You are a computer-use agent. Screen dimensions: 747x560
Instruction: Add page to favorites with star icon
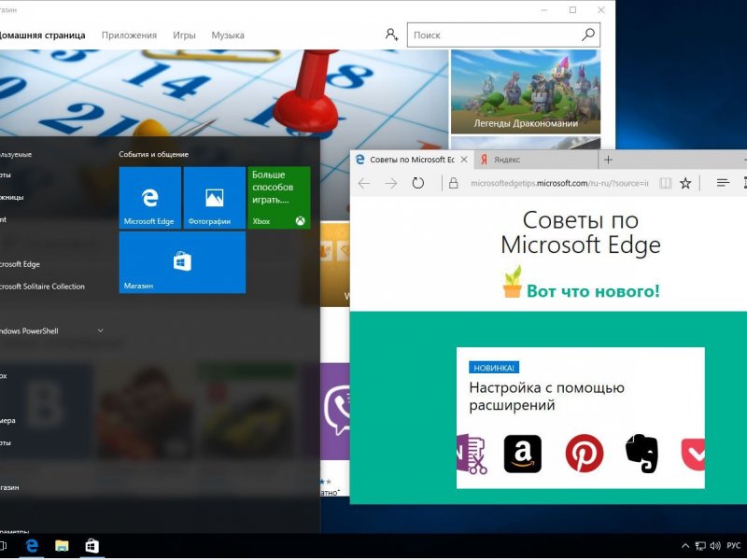pyautogui.click(x=685, y=183)
